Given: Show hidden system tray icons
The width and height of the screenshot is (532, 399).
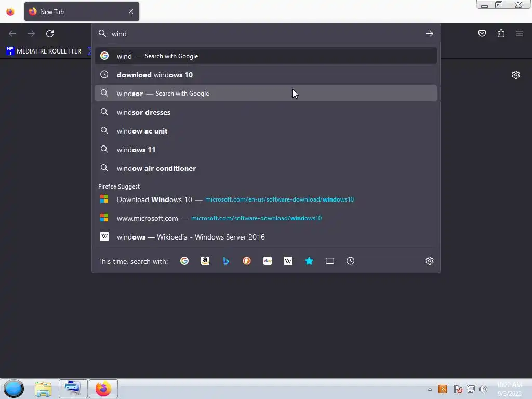Looking at the screenshot, I should [x=430, y=389].
